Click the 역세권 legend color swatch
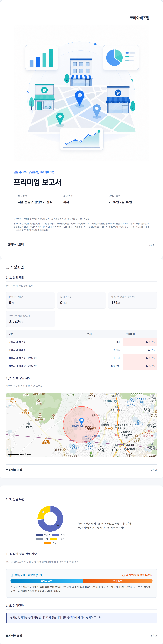The width and height of the screenshot is (163, 644). (x=39, y=535)
